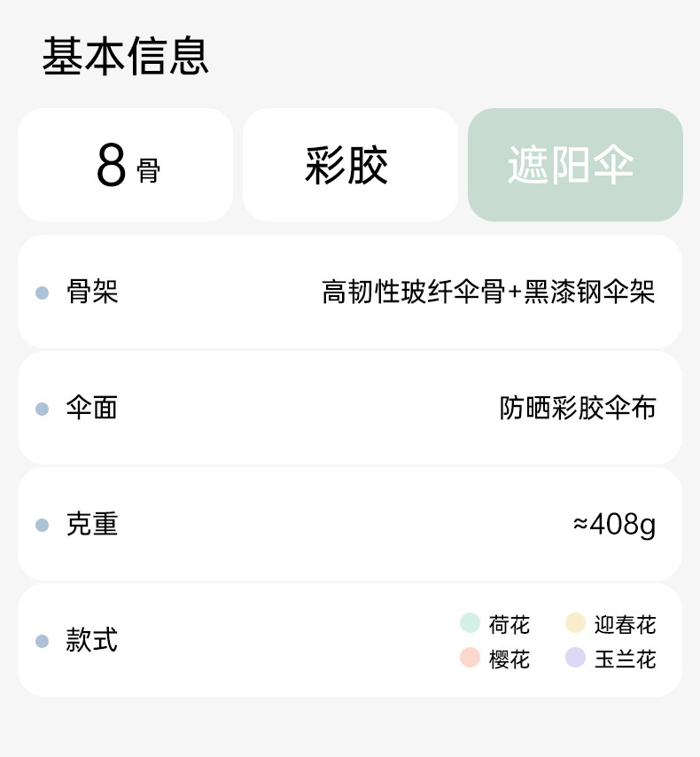Click the bullet dot beside 骨架
Image resolution: width=700 pixels, height=757 pixels.
(42, 293)
